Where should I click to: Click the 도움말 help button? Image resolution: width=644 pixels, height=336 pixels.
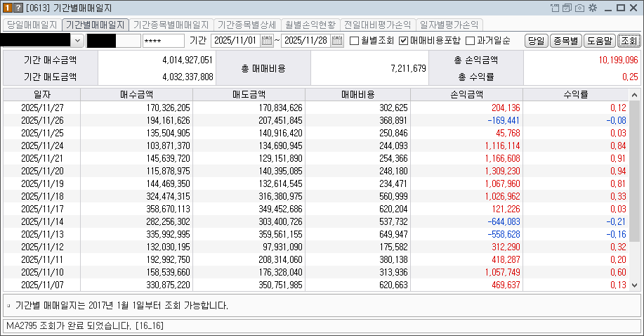600,41
